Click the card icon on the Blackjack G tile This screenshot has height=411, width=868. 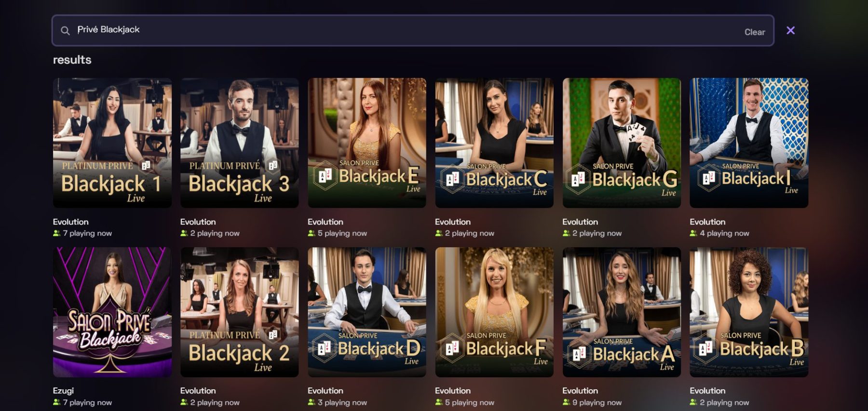pos(578,180)
